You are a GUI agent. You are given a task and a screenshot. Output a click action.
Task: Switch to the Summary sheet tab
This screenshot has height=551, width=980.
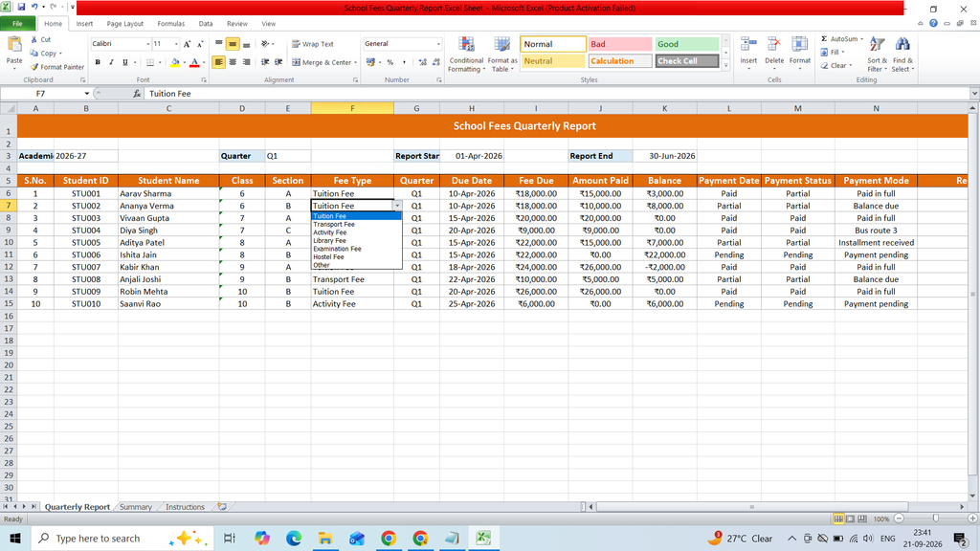(x=136, y=507)
